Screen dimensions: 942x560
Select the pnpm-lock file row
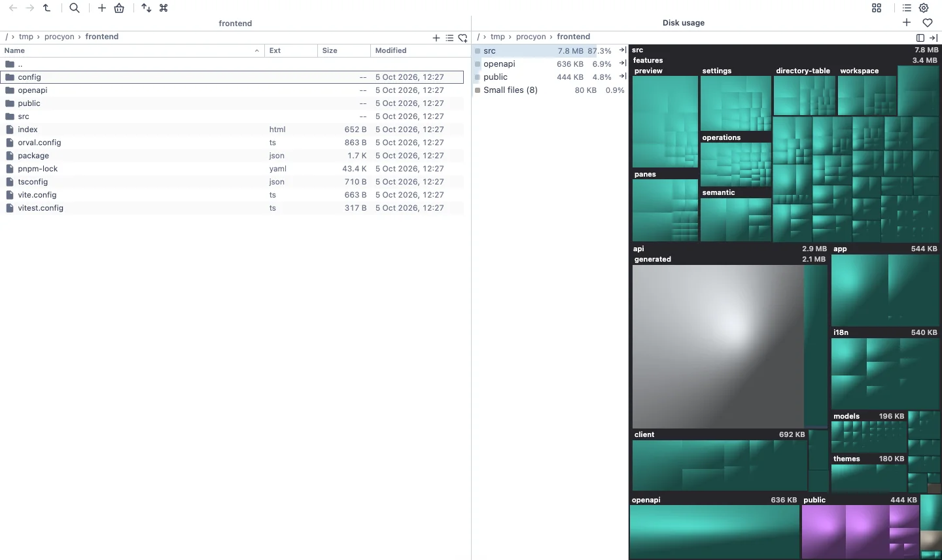tap(232, 169)
